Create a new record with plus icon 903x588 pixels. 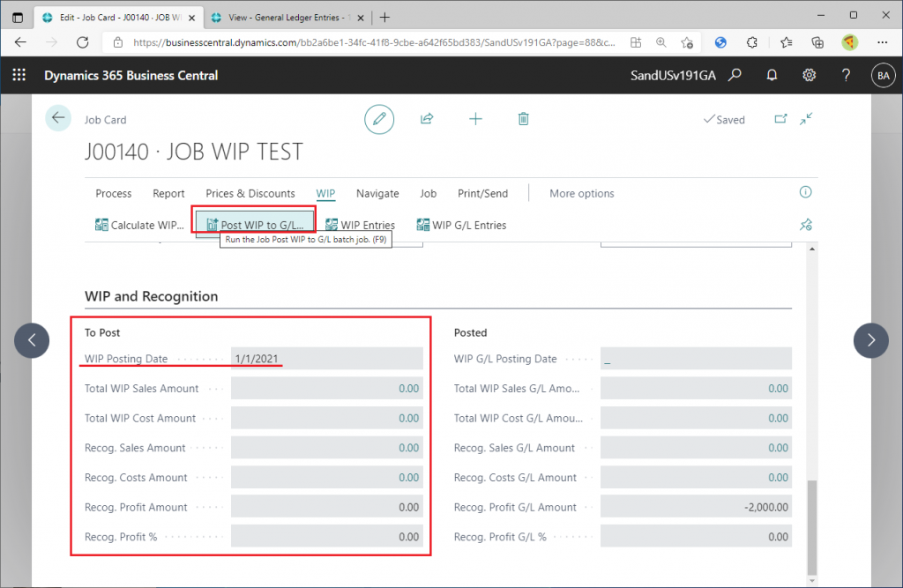(475, 119)
